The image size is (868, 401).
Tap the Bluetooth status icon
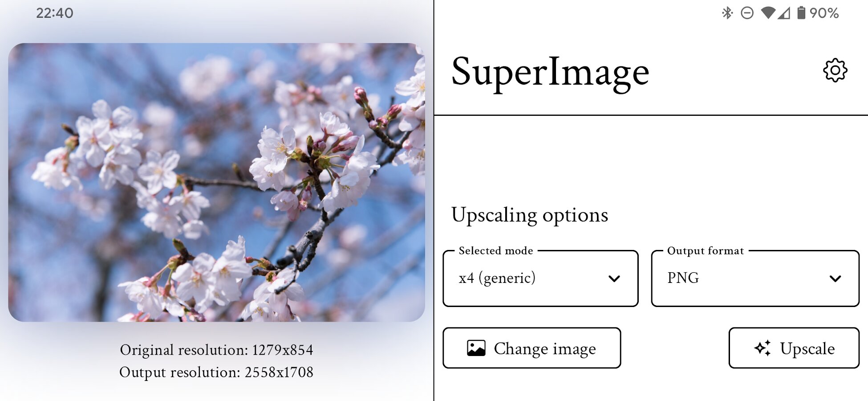[727, 13]
